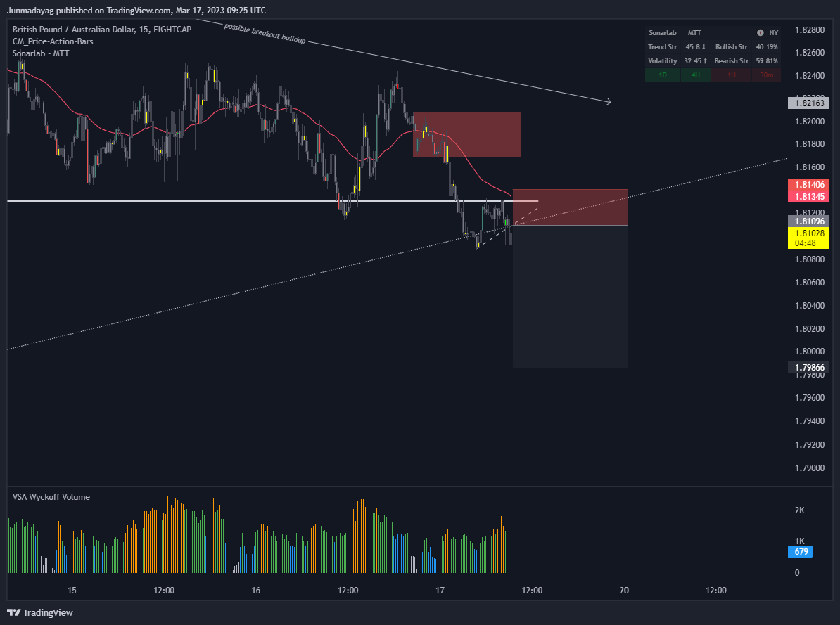Click the date 15 on the time axis
Screen dimensions: 840x625
tap(72, 590)
